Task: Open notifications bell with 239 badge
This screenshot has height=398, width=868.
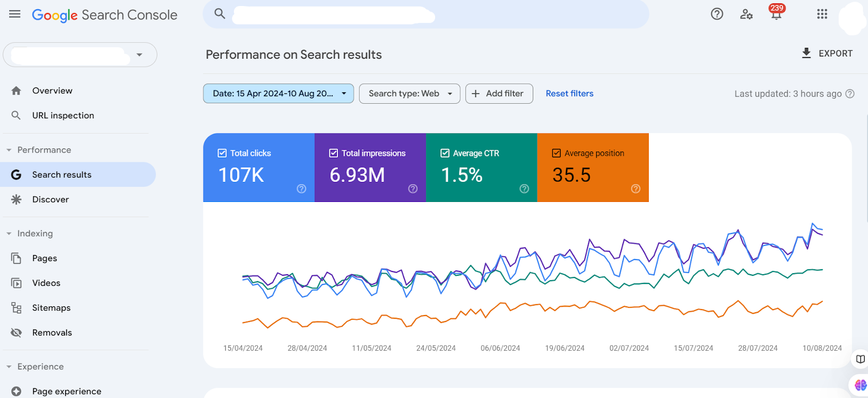Action: tap(776, 12)
